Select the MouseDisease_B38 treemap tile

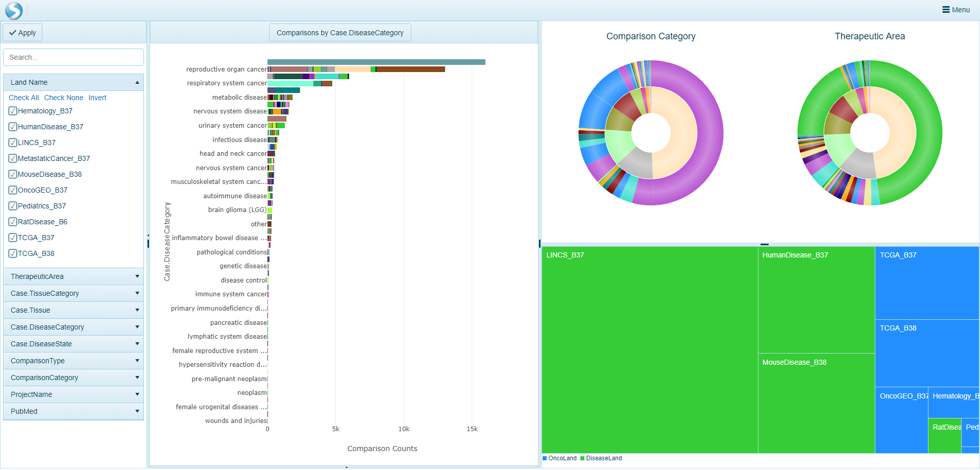[816, 404]
